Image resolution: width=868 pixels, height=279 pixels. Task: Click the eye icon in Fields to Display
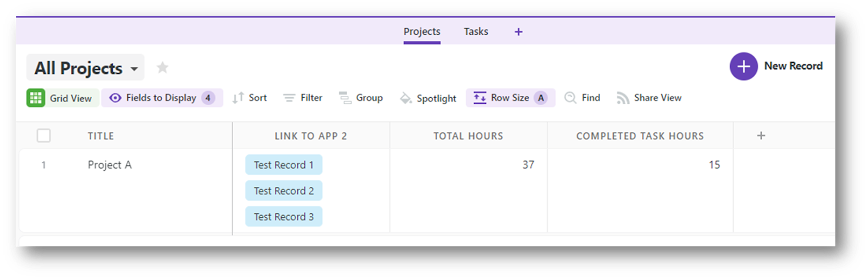point(115,98)
